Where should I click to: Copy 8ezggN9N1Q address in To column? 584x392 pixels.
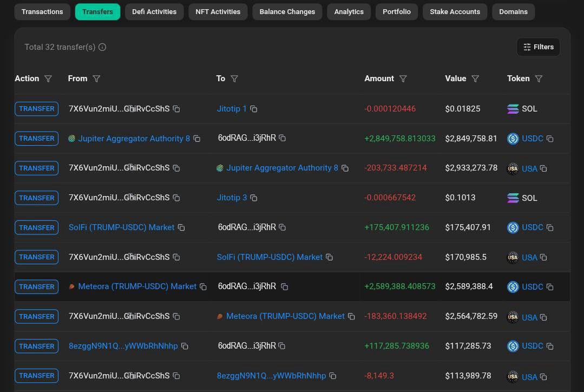click(x=333, y=376)
